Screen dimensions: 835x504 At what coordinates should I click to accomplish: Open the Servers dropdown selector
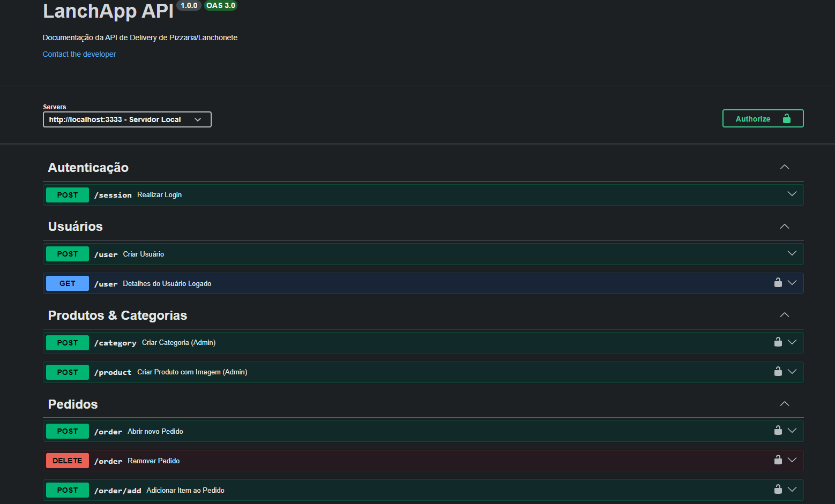click(x=127, y=119)
